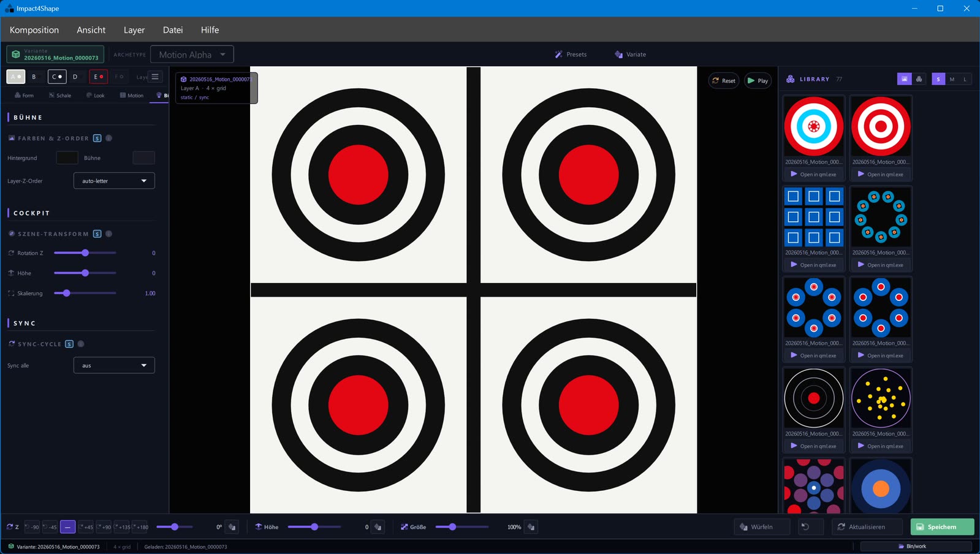
Task: Click the Würfeln button
Action: point(762,527)
